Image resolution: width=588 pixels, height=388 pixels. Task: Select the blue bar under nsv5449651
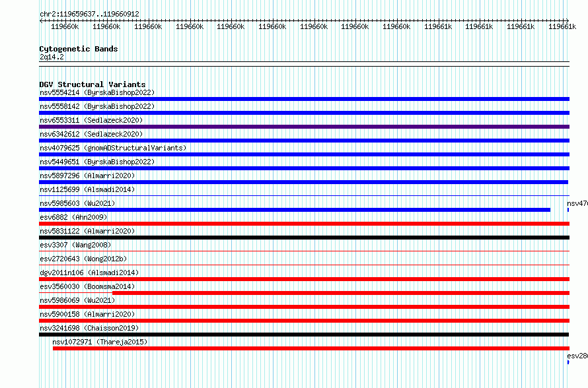(304, 168)
